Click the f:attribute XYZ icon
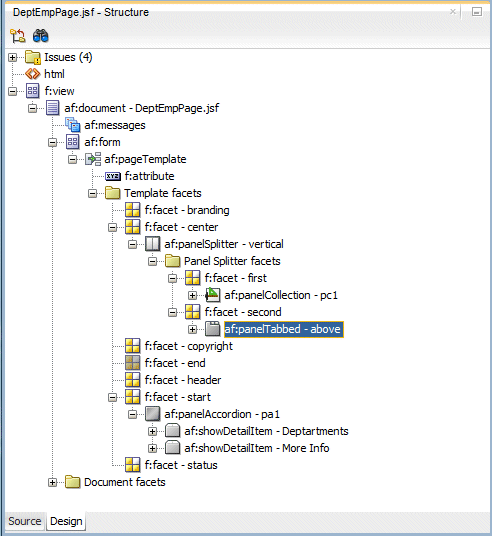Screen dimensions: 492x536 point(113,176)
